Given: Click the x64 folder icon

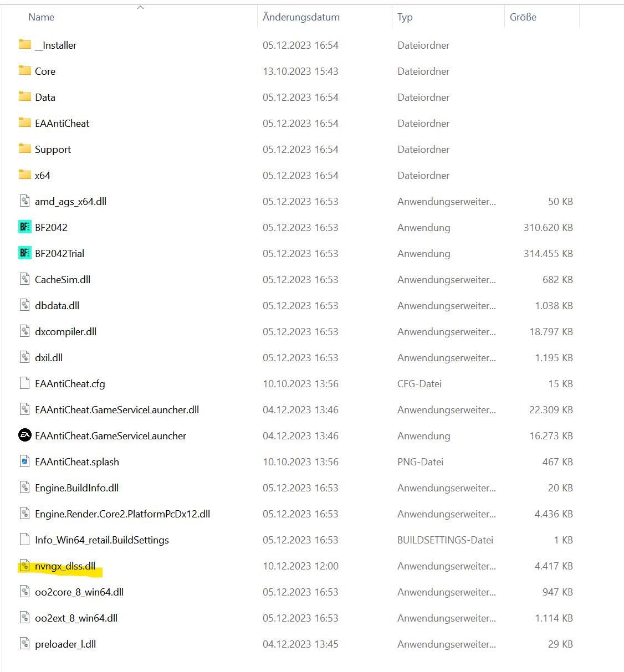Looking at the screenshot, I should coord(25,175).
